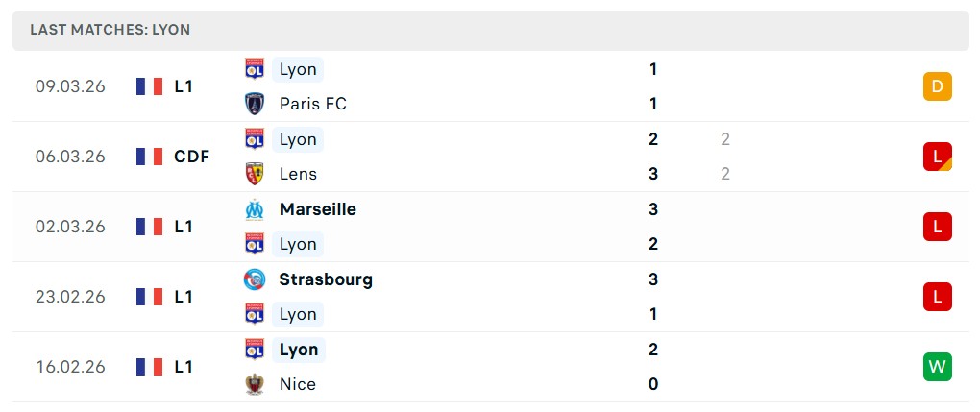Screen dimensions: 980x412
Task: Open the Nice team link
Action: 297,384
